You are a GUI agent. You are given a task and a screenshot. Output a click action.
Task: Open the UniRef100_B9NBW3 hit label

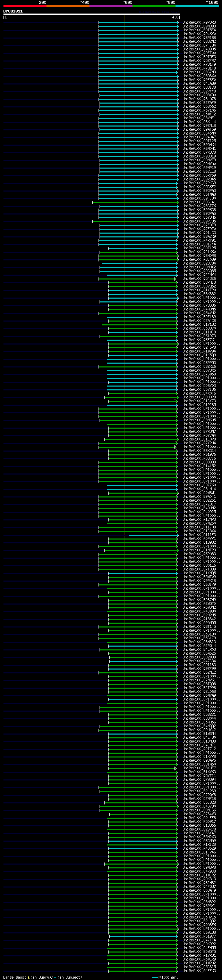[199, 26]
